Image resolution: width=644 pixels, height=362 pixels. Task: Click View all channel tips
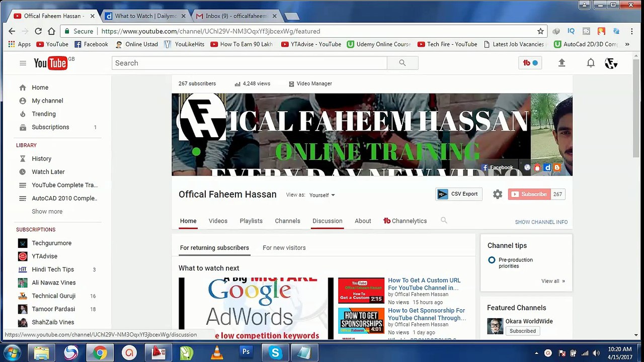click(553, 281)
